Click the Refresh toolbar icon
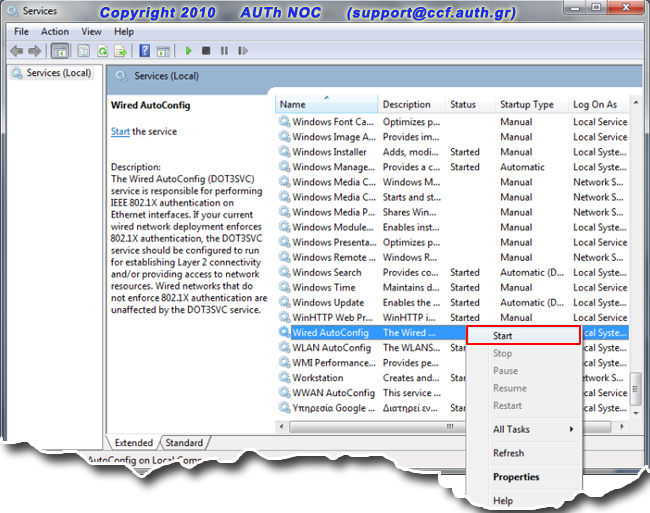 (102, 51)
